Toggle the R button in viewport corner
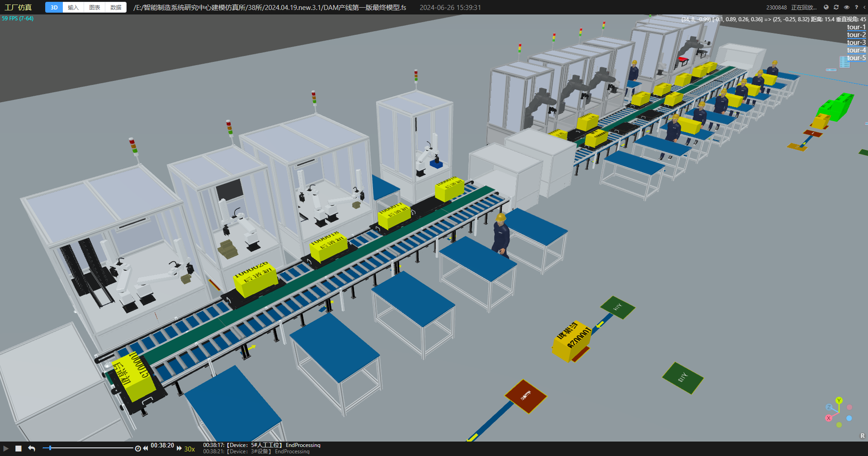This screenshot has height=456, width=868. 863,436
